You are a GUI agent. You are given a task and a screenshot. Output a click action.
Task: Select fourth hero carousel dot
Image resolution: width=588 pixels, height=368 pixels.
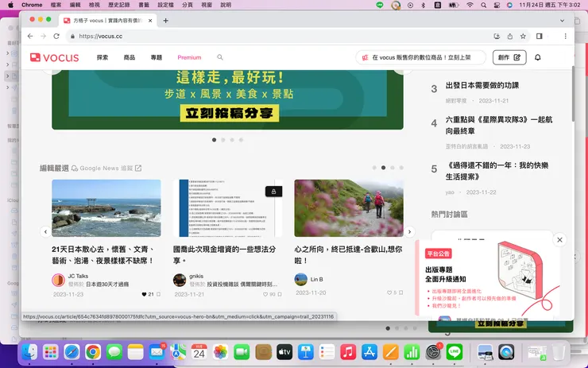click(x=241, y=140)
